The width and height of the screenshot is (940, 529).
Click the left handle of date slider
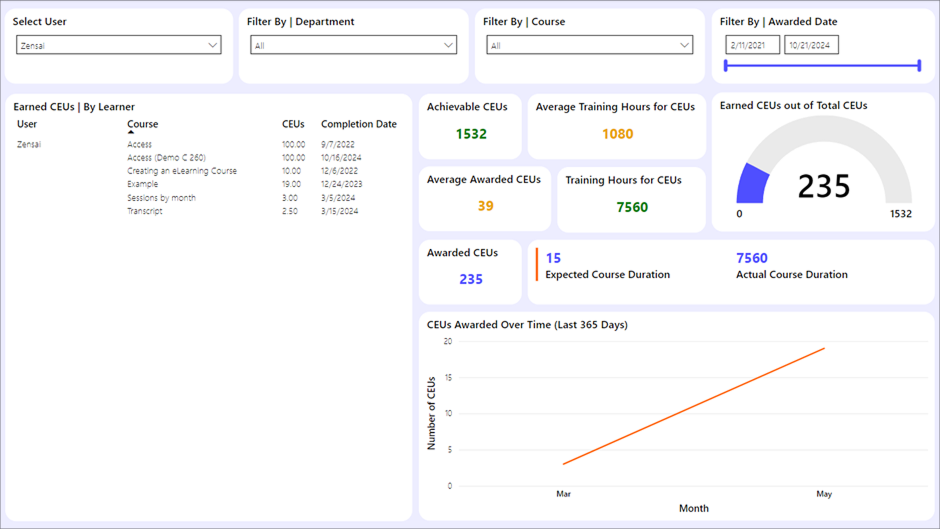tap(727, 66)
